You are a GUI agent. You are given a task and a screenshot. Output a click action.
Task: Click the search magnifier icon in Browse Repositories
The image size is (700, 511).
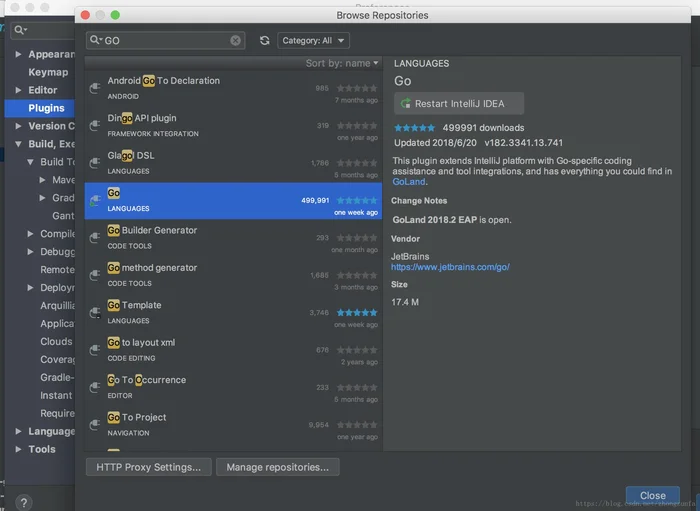click(95, 40)
